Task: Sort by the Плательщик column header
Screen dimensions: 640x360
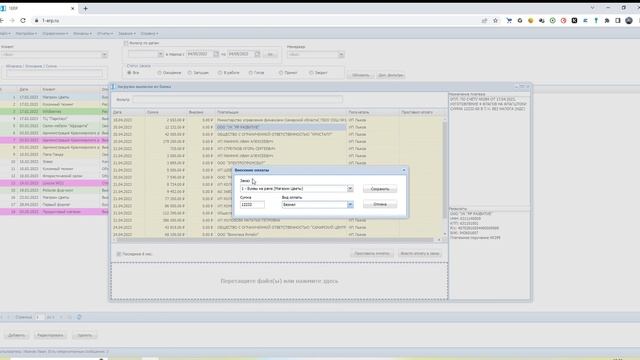Action: coord(281,112)
